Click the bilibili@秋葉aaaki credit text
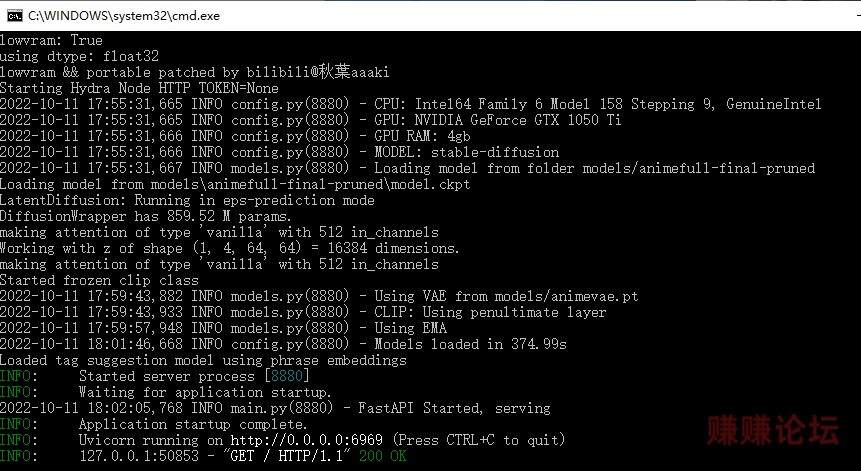The image size is (861, 471). point(318,72)
